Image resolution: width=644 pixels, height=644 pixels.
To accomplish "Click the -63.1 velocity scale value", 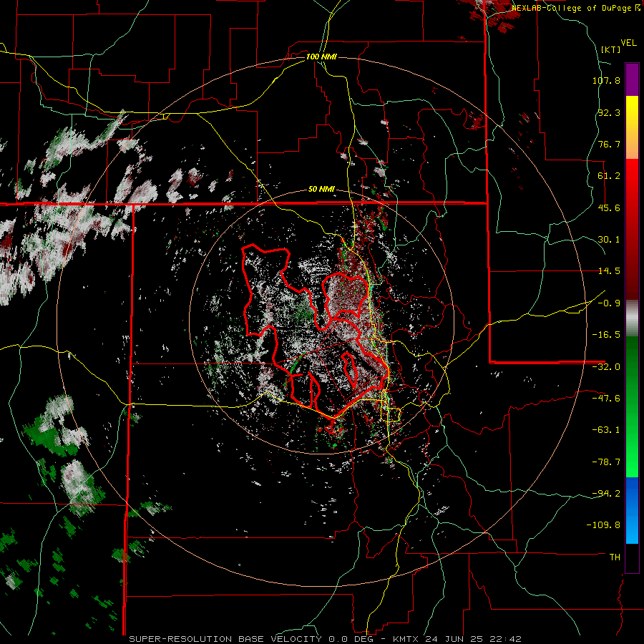I will click(x=606, y=430).
